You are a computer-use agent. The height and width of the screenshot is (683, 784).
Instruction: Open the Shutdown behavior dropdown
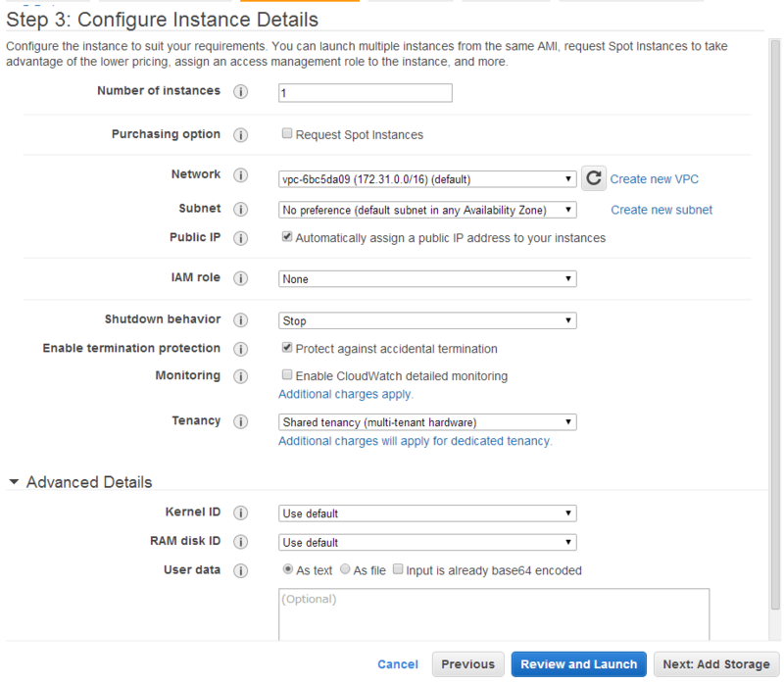point(427,320)
